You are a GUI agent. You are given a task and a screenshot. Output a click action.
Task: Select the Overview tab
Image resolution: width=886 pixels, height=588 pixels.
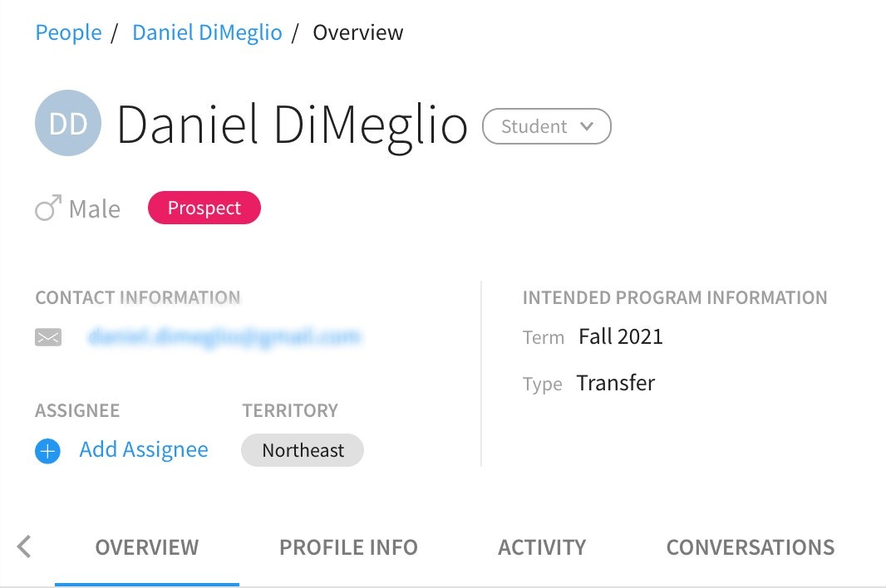[x=146, y=546]
